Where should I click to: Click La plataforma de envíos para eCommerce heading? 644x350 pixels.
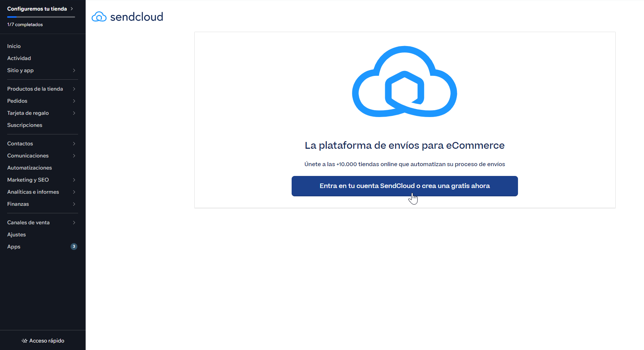point(404,145)
